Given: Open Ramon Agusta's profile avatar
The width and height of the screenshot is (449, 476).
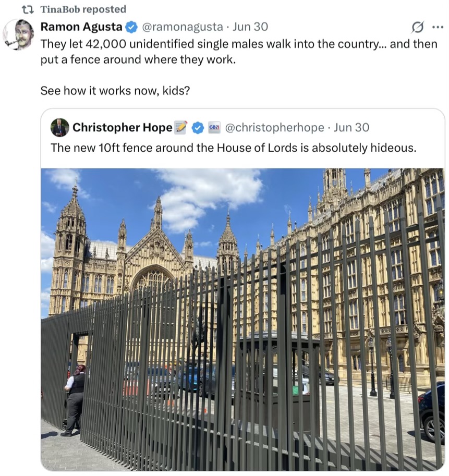Looking at the screenshot, I should [18, 34].
